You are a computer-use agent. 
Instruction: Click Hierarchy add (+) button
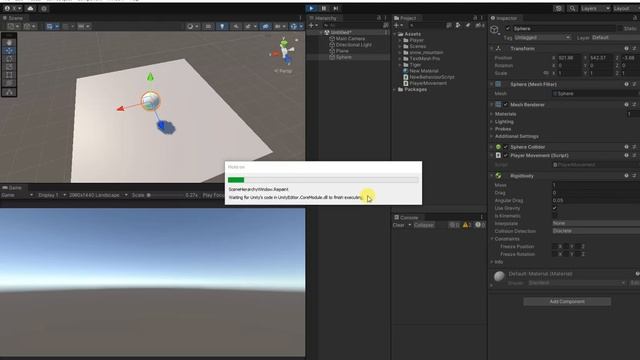313,25
